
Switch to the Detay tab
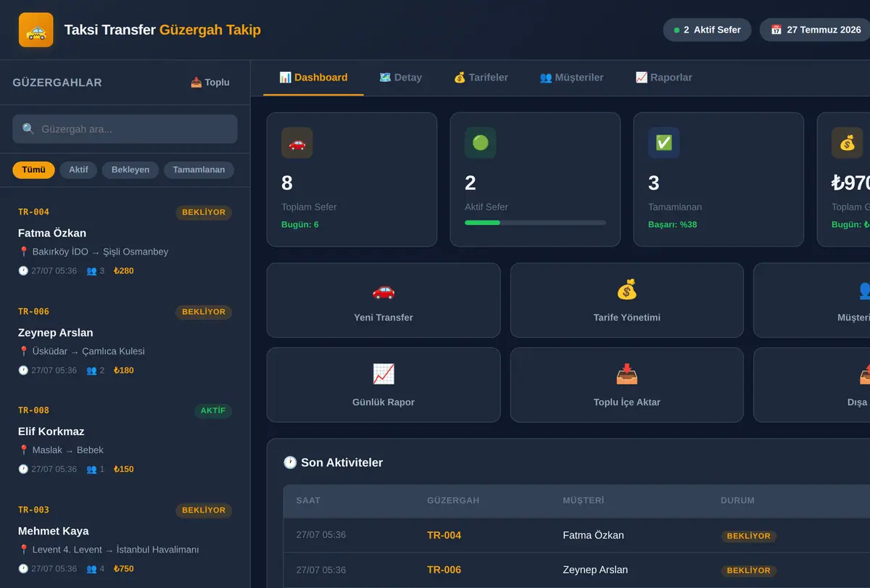click(x=400, y=78)
